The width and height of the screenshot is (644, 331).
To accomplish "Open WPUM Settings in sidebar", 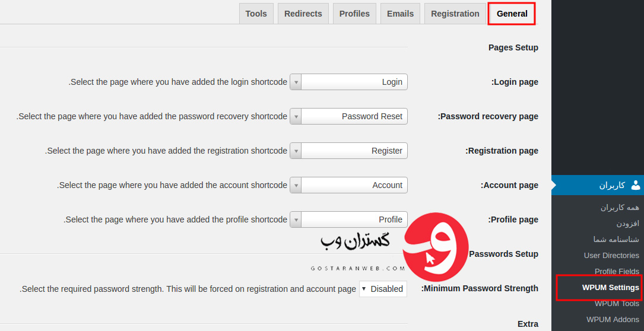I will (610, 288).
